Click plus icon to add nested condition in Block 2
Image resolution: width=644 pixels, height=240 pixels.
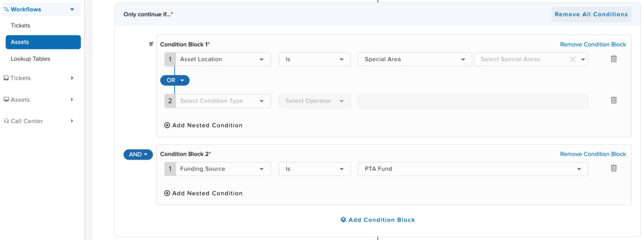(167, 193)
